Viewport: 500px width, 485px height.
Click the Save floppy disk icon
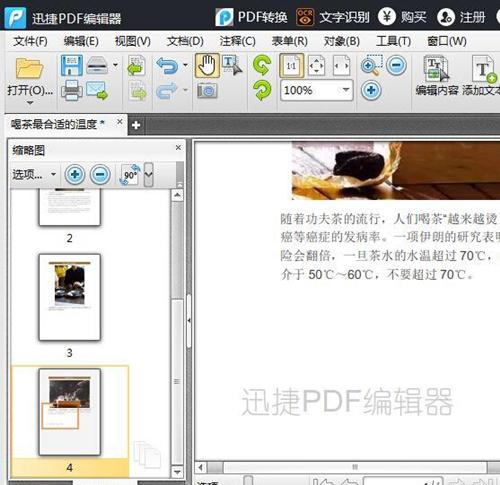(72, 65)
